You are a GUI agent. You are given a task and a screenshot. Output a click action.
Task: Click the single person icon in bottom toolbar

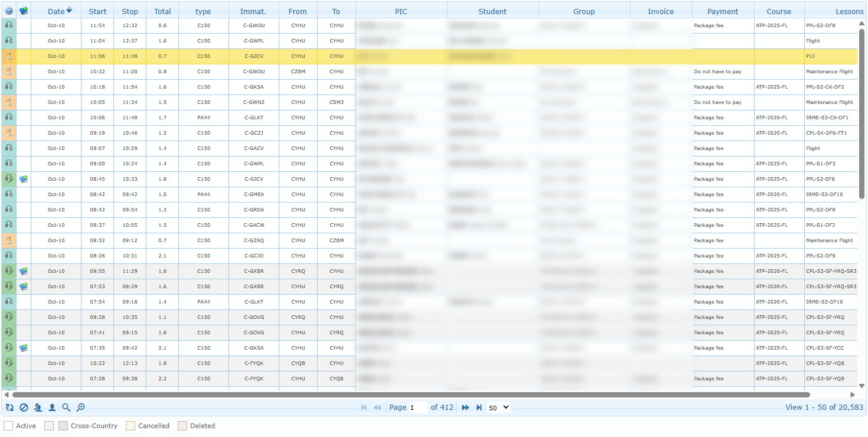point(52,407)
